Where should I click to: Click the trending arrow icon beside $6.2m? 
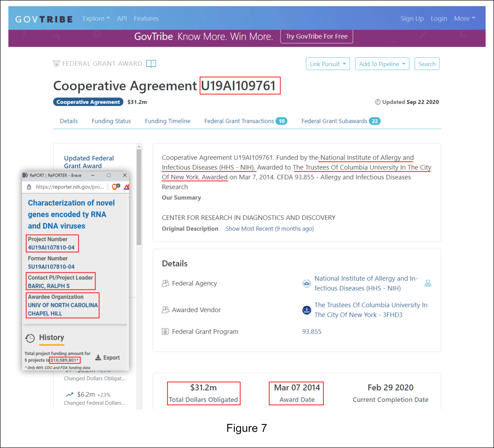70,394
